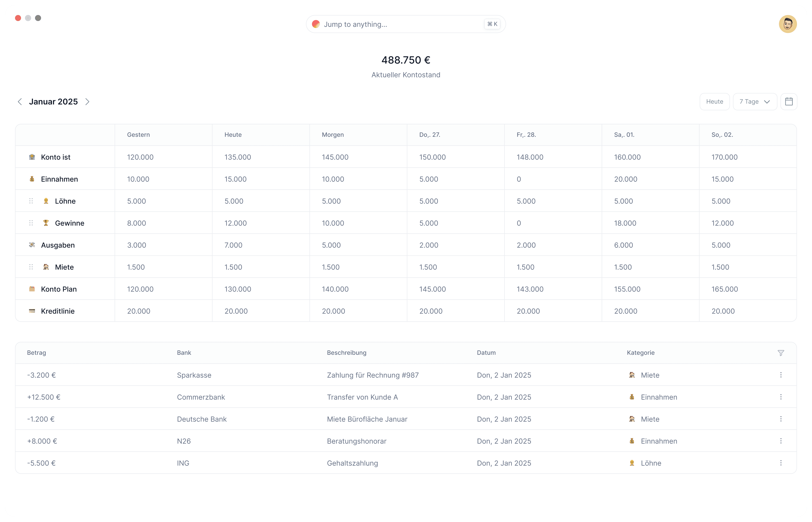Expand the 7 Tage range dropdown

coord(755,102)
